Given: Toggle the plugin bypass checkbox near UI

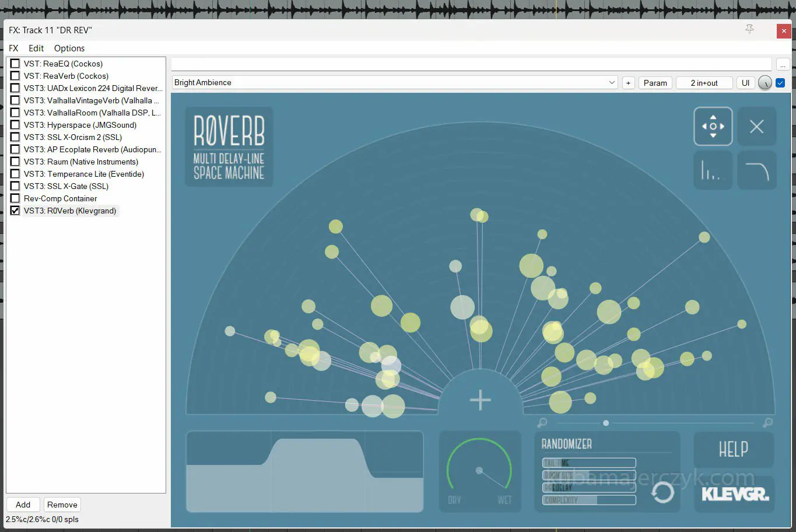Looking at the screenshot, I should (780, 83).
